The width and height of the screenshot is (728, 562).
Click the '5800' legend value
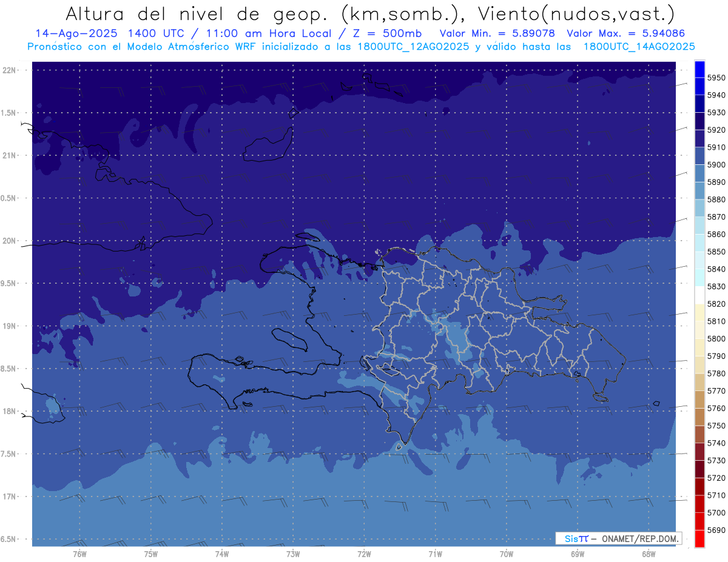716,339
